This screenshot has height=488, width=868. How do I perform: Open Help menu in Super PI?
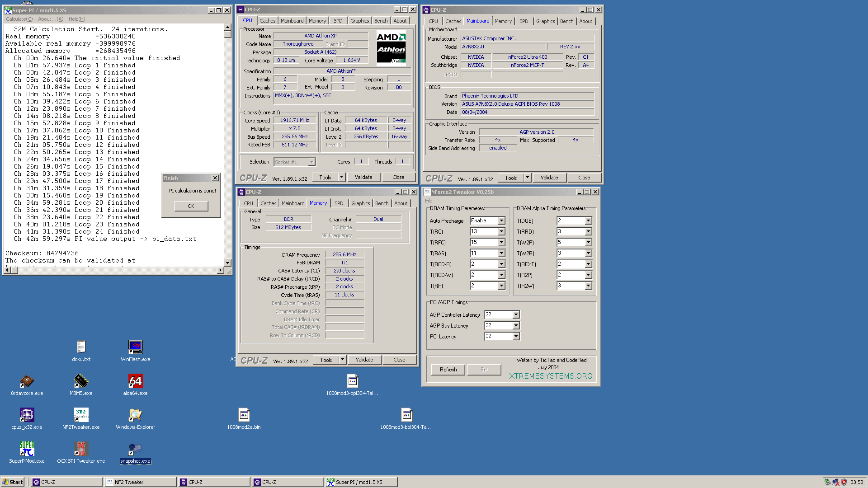[77, 19]
